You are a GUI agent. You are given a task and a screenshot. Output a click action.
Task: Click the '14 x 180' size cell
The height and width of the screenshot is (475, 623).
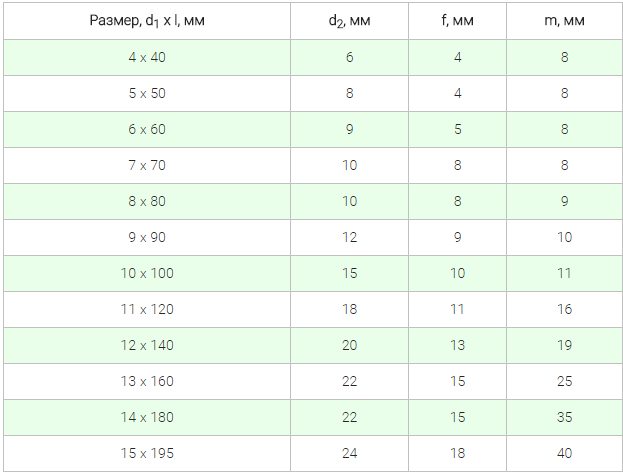[x=147, y=417]
